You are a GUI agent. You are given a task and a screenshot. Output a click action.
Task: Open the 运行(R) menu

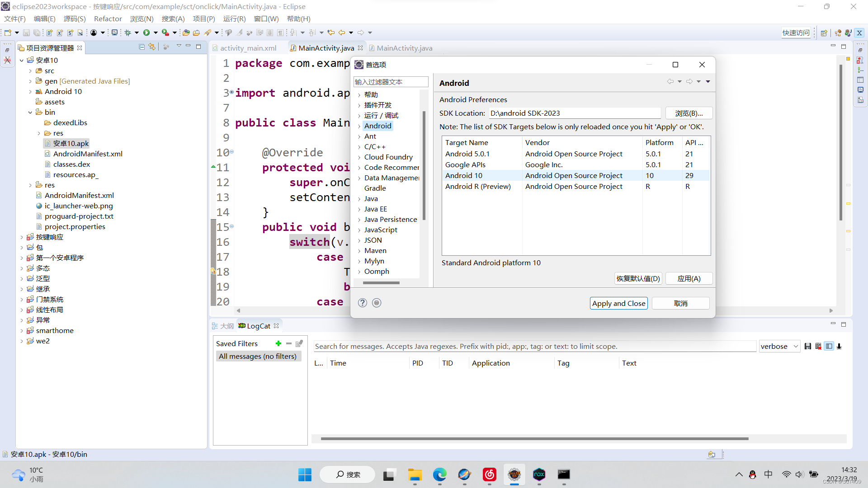coord(234,19)
